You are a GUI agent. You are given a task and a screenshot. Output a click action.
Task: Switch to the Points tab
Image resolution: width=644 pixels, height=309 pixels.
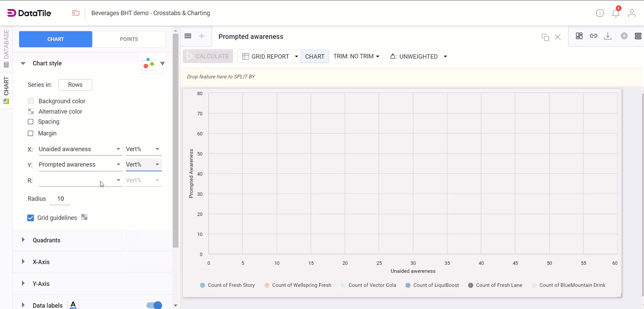click(129, 39)
